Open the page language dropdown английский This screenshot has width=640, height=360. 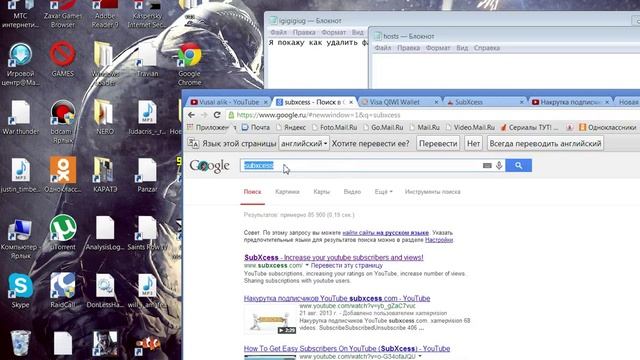(x=304, y=144)
